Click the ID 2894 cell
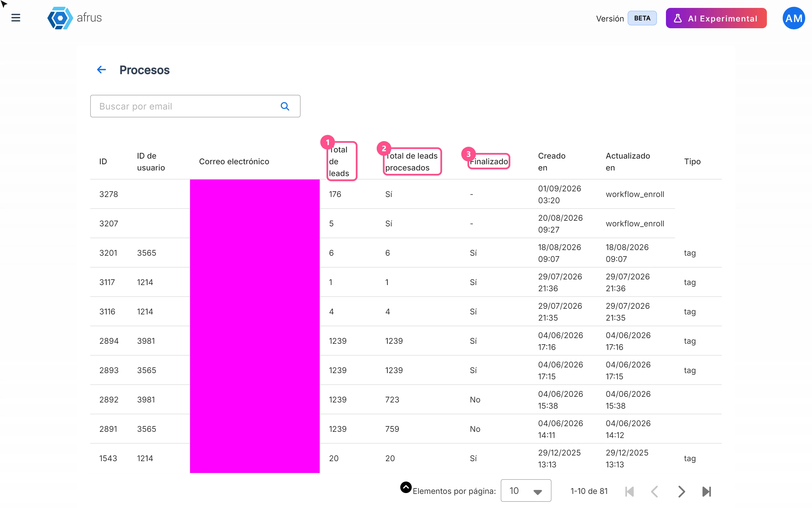 click(109, 341)
